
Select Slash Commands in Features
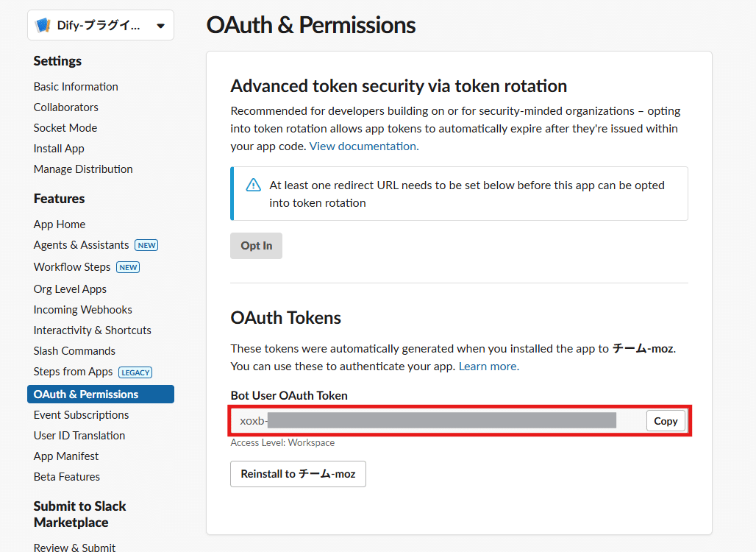tap(74, 351)
